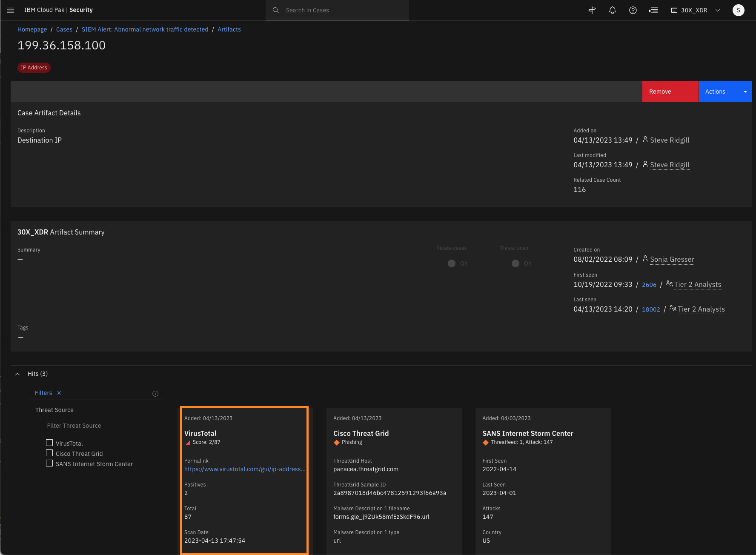Screen dimensions: 756x555
Task: Click the Filters label
Action: [x=43, y=393]
